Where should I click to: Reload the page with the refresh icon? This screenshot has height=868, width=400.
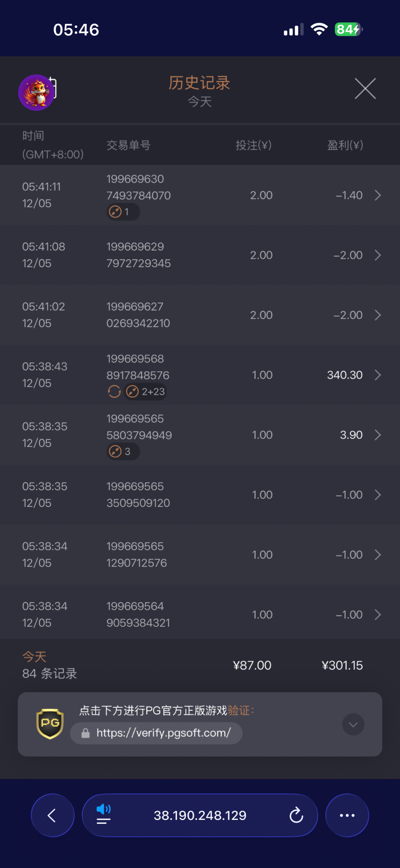[296, 815]
